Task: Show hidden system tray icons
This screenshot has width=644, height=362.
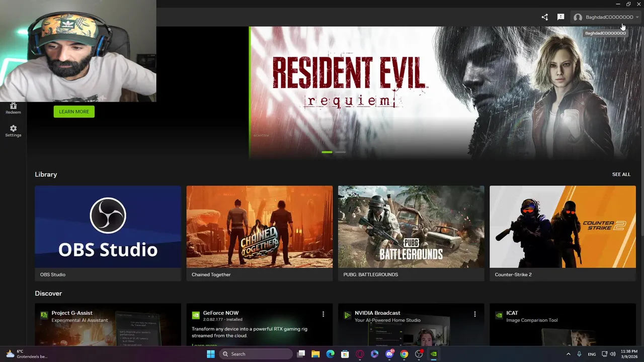Action: click(x=569, y=354)
